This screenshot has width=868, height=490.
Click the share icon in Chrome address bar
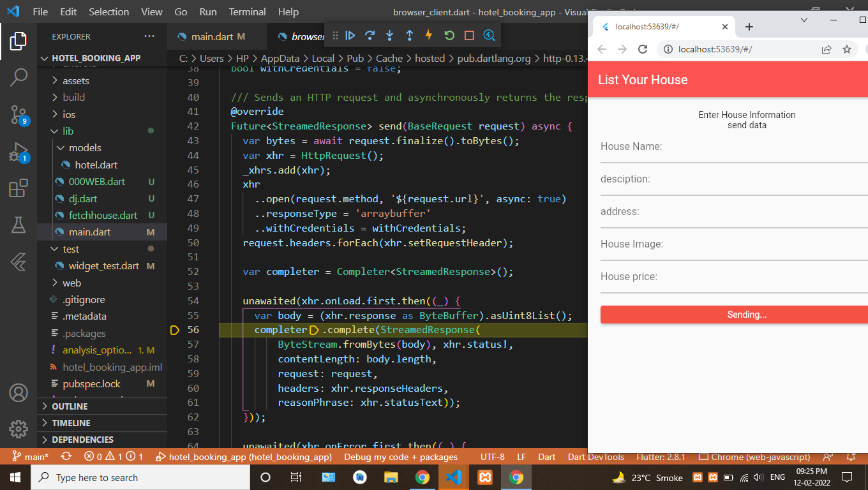click(x=826, y=49)
